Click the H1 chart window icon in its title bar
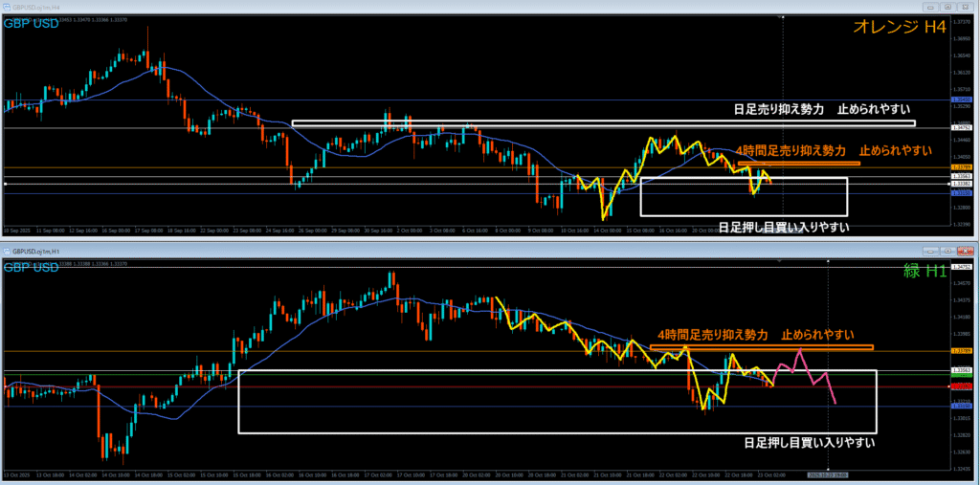Screen dimensions: 980x485 coord(8,251)
